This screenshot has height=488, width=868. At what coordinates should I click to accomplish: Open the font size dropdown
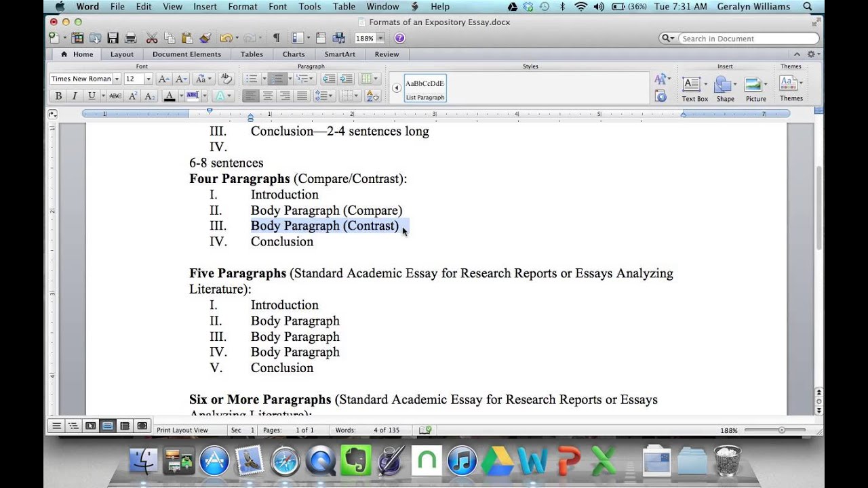point(149,79)
